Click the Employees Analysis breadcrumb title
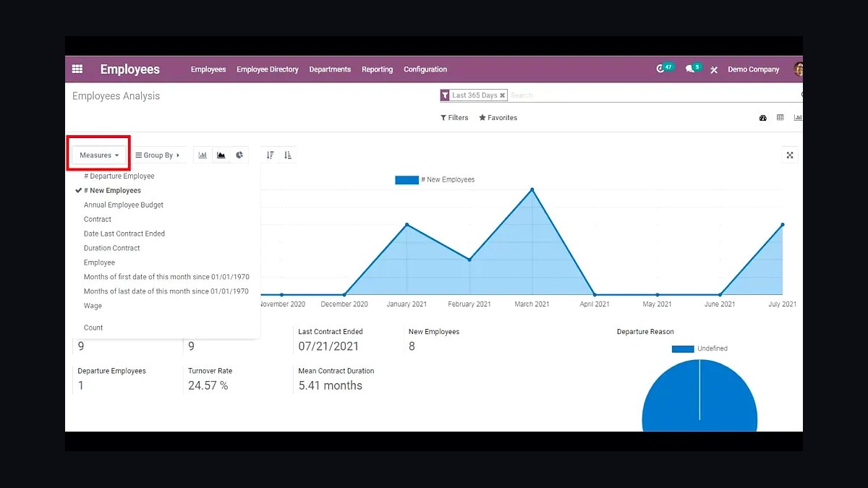868x488 pixels. coord(116,96)
